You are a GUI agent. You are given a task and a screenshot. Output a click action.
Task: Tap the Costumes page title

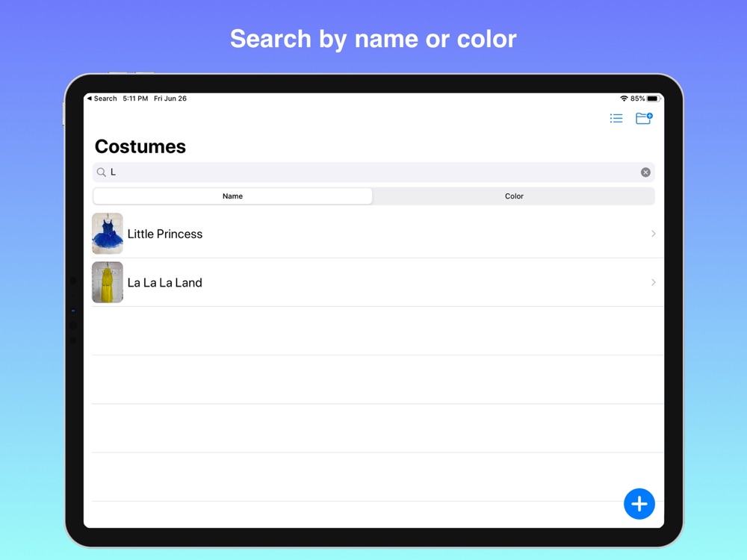140,146
